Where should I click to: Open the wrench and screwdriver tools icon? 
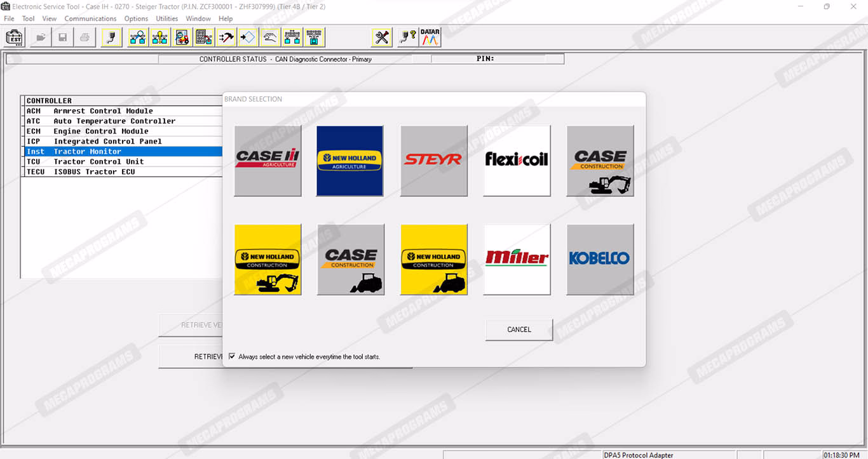(382, 37)
